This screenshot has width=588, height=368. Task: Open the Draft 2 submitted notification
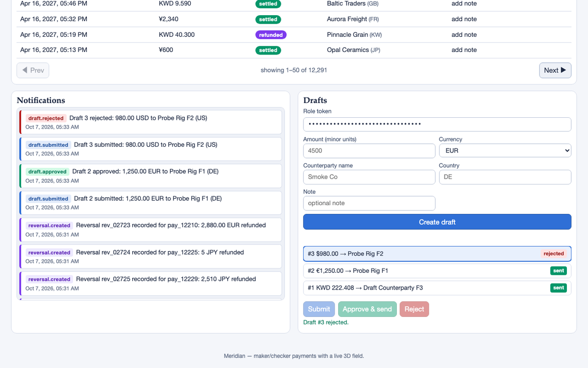[x=150, y=203]
